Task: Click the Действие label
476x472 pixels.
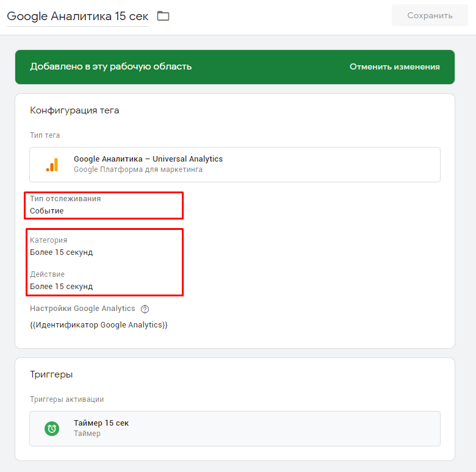Action: tap(47, 274)
